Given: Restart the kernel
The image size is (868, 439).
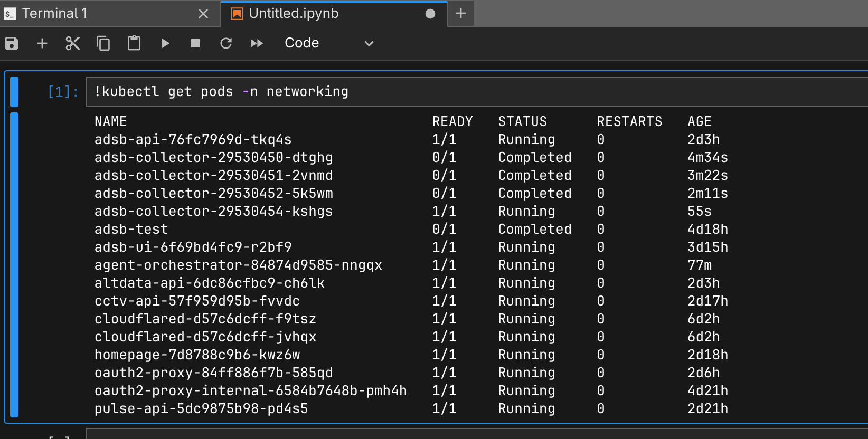Looking at the screenshot, I should point(226,43).
